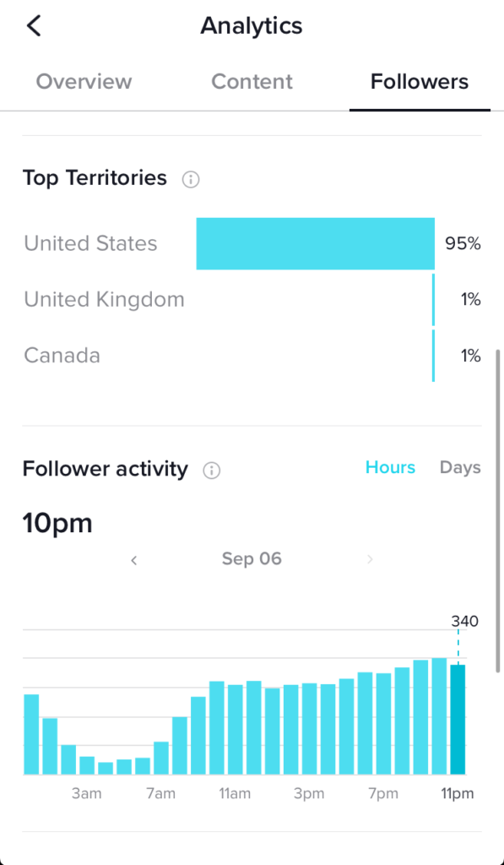
Task: Click the United Kingdom territory row
Action: pyautogui.click(x=252, y=300)
